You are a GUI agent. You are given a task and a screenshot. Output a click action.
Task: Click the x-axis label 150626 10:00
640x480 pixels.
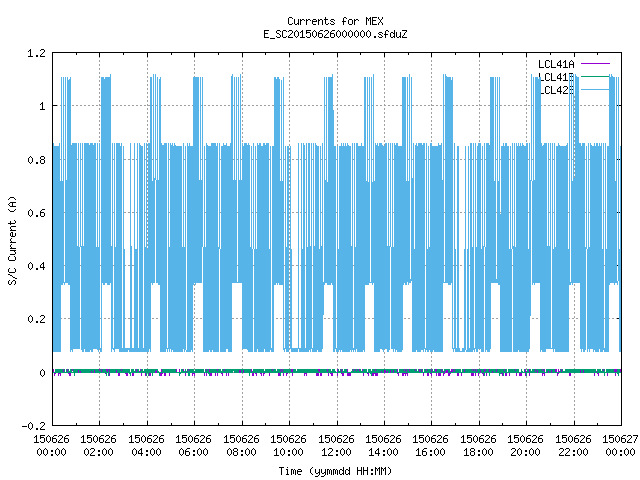tap(288, 446)
